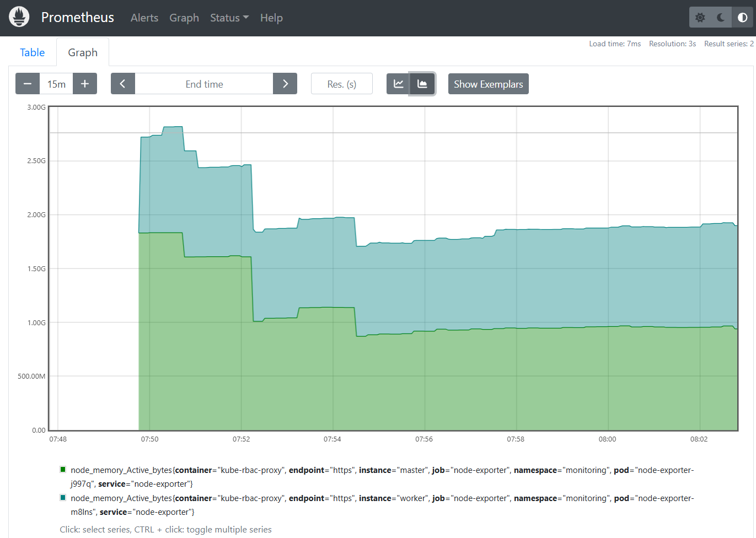756x538 pixels.
Task: Click the Show Exemplars button
Action: (x=489, y=84)
